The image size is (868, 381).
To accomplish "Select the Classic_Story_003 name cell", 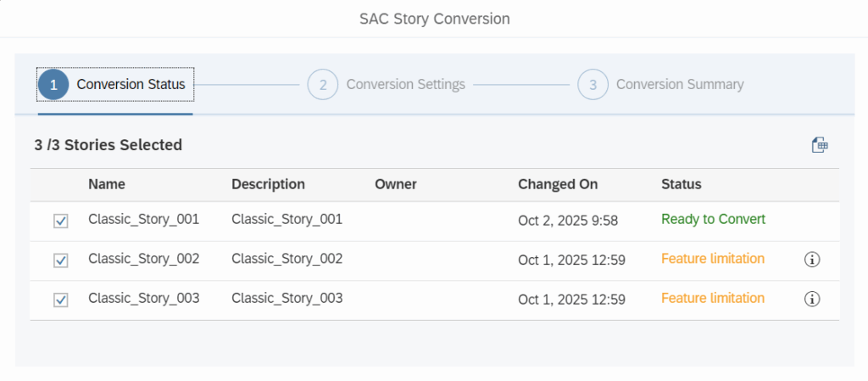I will point(143,299).
